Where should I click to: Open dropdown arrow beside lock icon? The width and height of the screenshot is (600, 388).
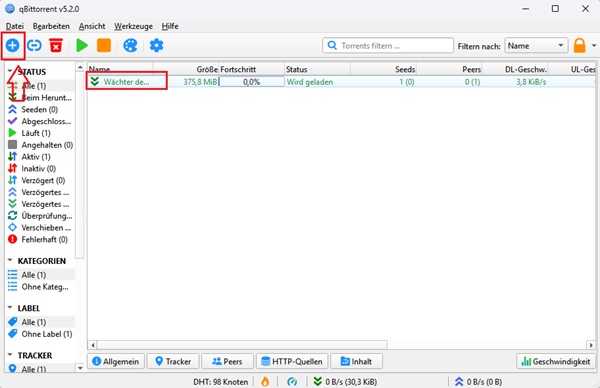click(594, 46)
